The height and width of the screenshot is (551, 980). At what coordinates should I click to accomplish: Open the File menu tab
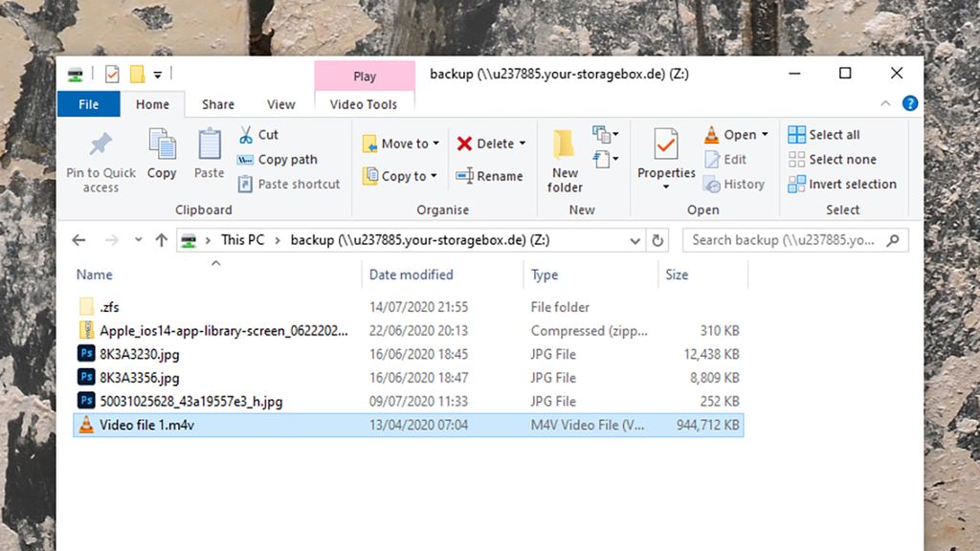point(89,104)
